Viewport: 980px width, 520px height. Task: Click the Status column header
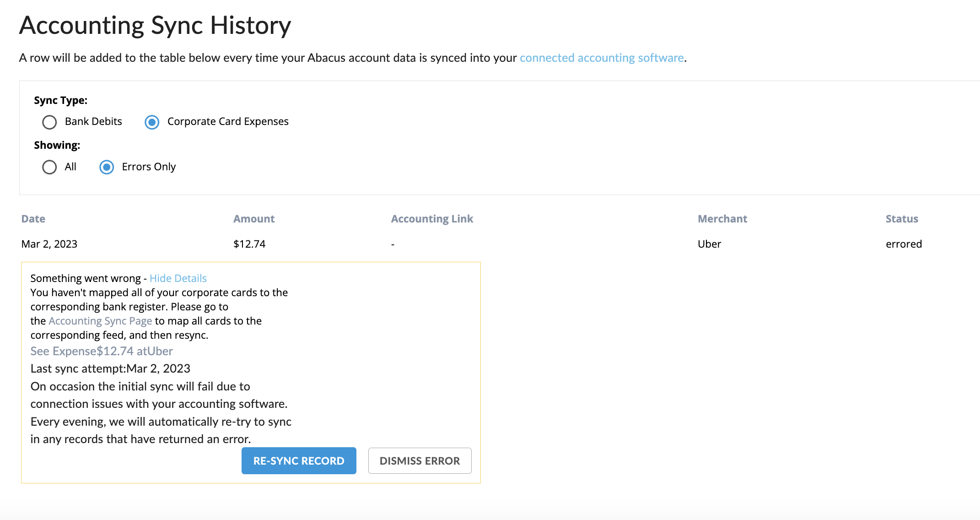point(901,219)
